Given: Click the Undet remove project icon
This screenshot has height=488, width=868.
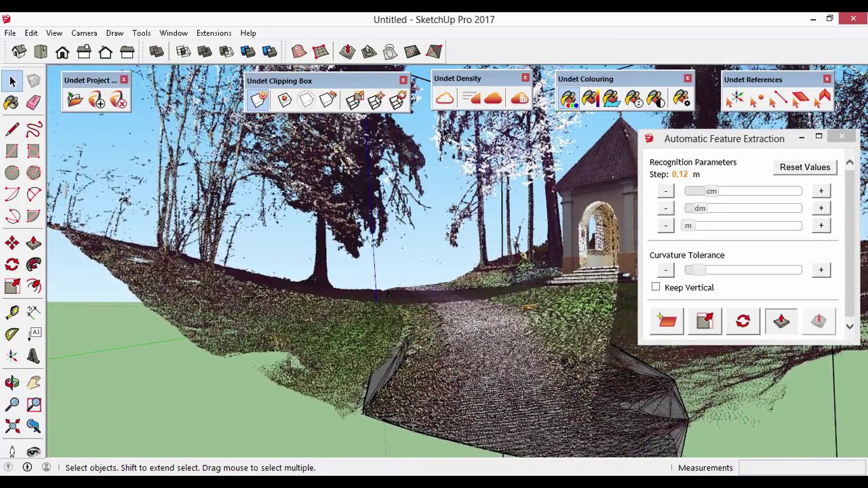Looking at the screenshot, I should tap(118, 100).
